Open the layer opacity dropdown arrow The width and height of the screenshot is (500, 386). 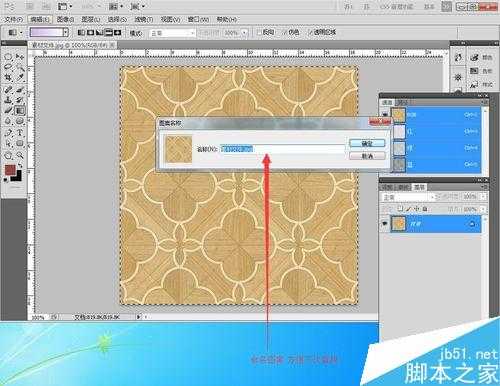482,197
